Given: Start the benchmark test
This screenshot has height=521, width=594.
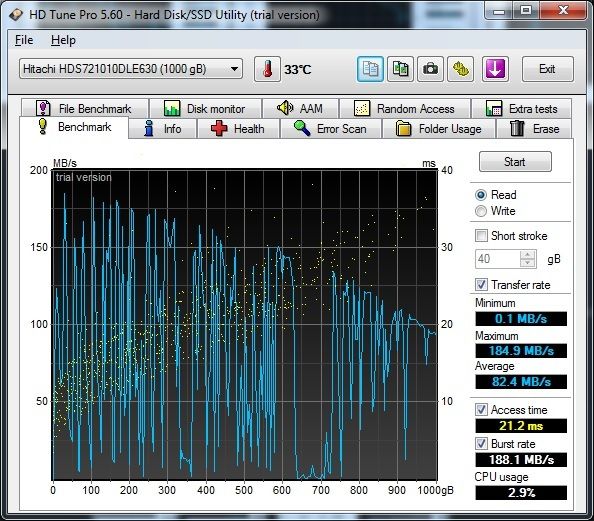Looking at the screenshot, I should pos(515,162).
